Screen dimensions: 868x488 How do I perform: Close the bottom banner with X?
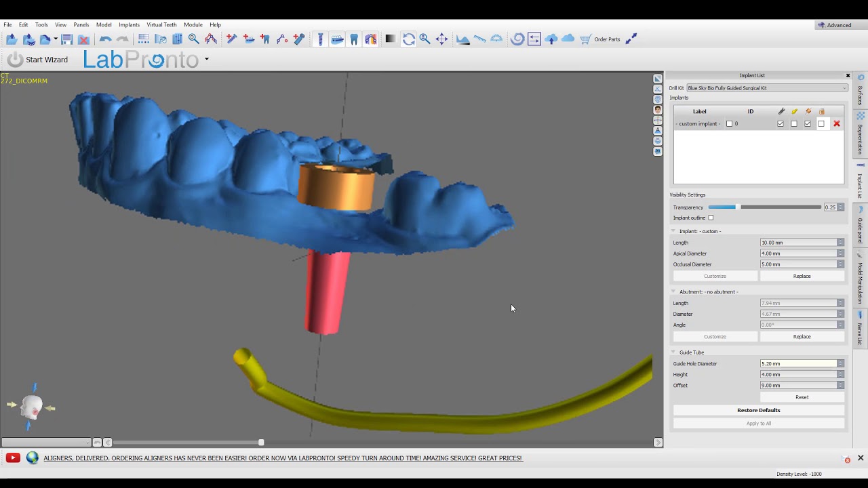click(x=861, y=458)
